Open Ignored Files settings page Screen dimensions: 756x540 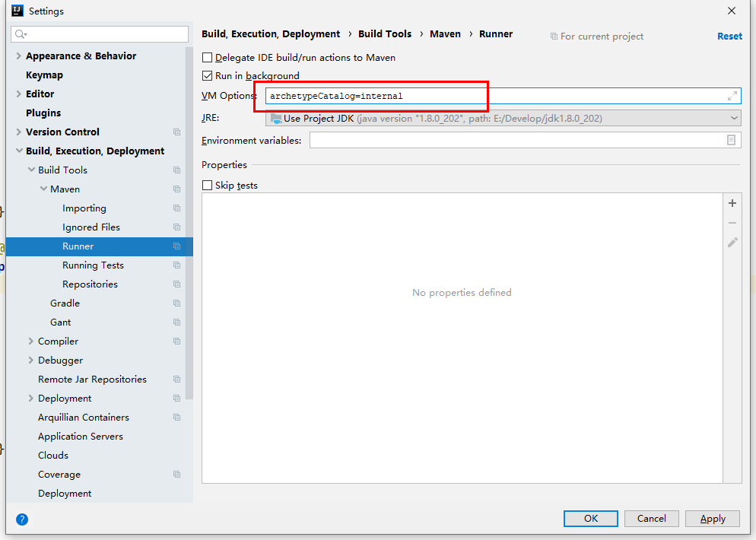coord(91,227)
